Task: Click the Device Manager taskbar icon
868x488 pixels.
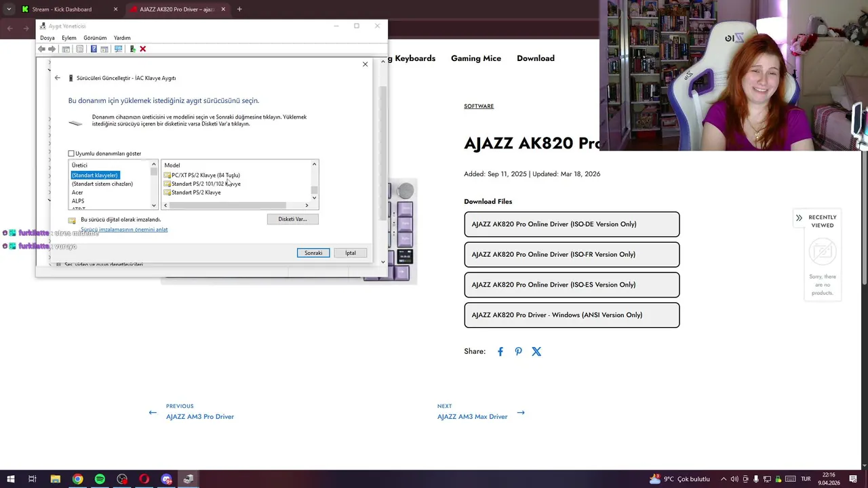Action: click(189, 479)
